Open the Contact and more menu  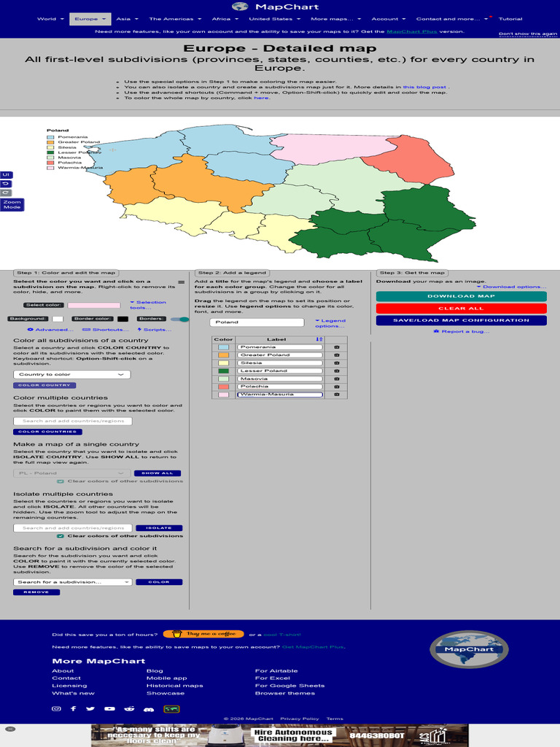[452, 19]
